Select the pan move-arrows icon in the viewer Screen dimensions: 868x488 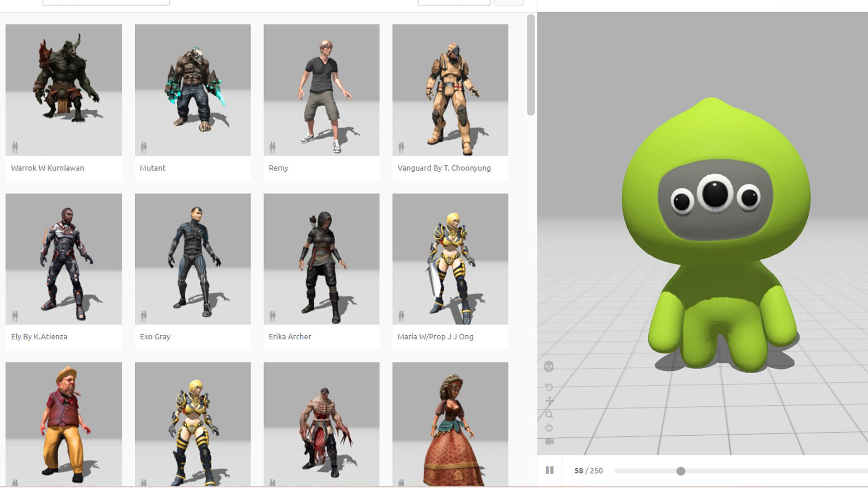tap(549, 401)
